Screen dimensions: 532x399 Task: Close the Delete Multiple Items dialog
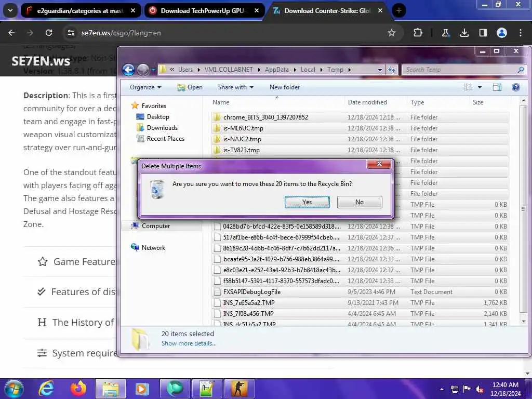(x=379, y=164)
